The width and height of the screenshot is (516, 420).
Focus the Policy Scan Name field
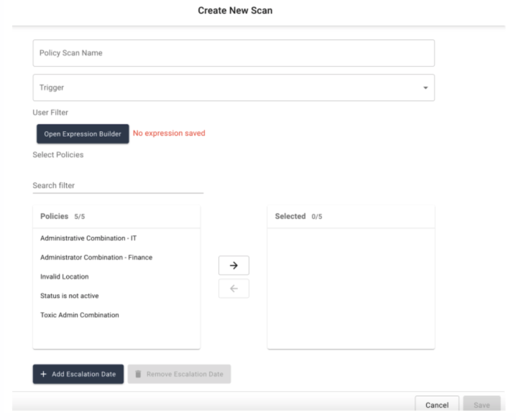pyautogui.click(x=233, y=53)
